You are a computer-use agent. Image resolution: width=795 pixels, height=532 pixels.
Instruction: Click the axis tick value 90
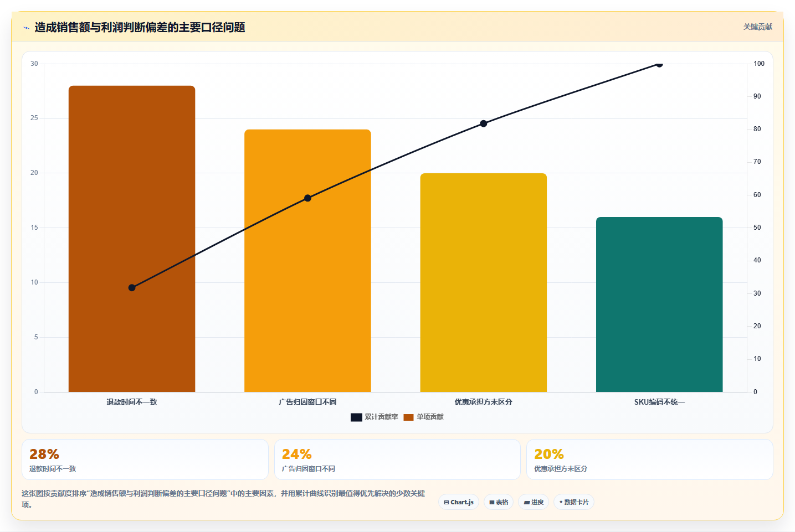coord(757,96)
